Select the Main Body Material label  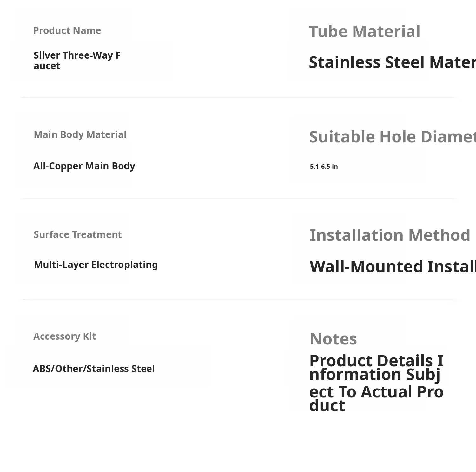pos(80,134)
